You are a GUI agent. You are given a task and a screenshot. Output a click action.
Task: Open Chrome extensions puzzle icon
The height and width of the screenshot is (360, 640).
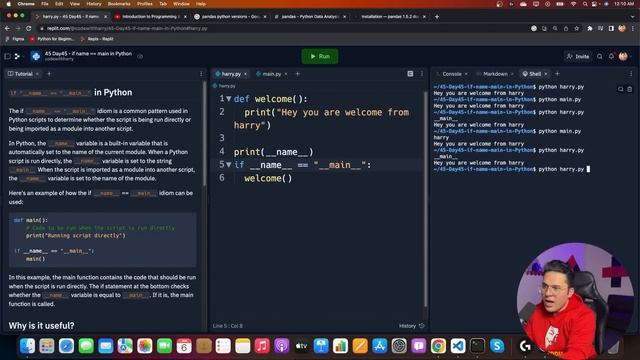[589, 28]
